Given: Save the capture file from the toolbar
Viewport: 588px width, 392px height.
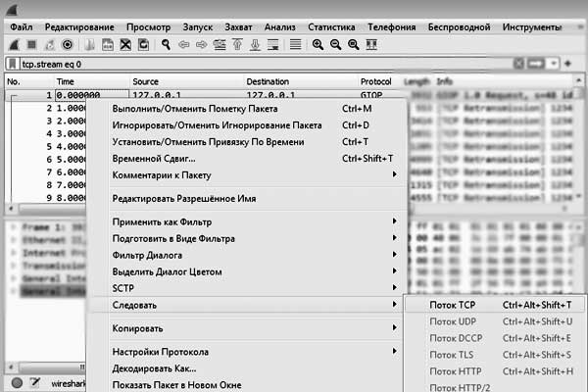Looking at the screenshot, I should tap(108, 45).
